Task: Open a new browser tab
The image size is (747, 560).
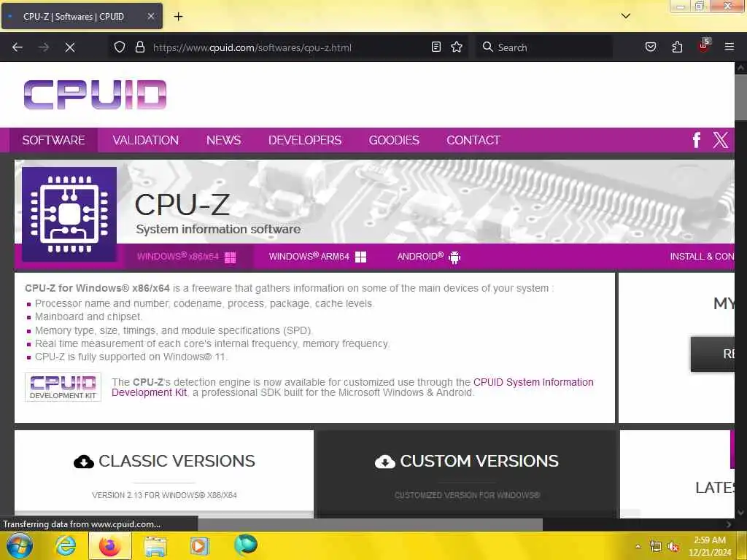Action: [178, 16]
